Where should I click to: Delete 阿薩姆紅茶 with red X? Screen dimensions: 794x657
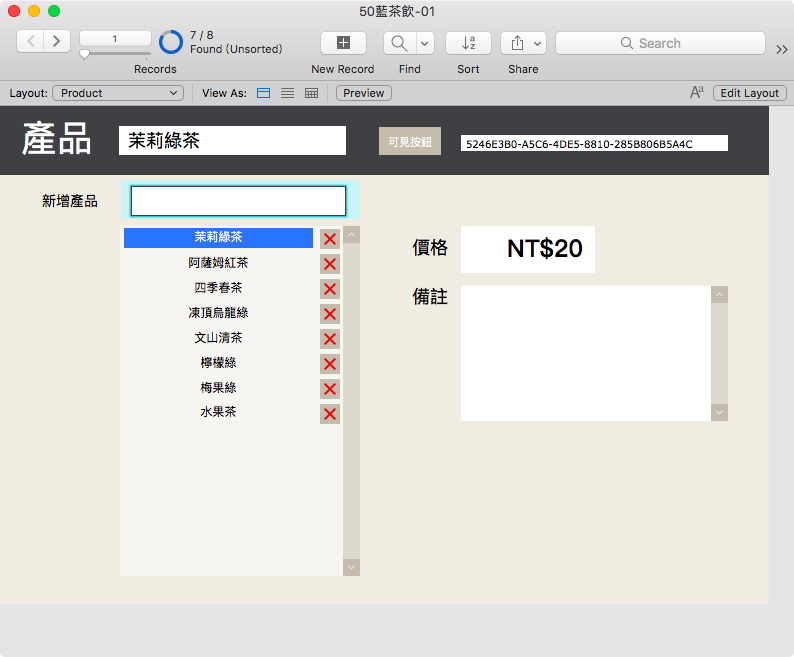coord(330,264)
